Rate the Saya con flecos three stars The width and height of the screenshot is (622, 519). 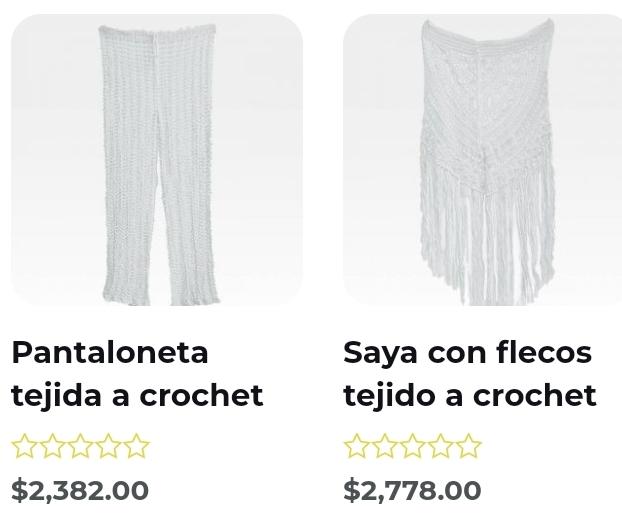(412, 446)
